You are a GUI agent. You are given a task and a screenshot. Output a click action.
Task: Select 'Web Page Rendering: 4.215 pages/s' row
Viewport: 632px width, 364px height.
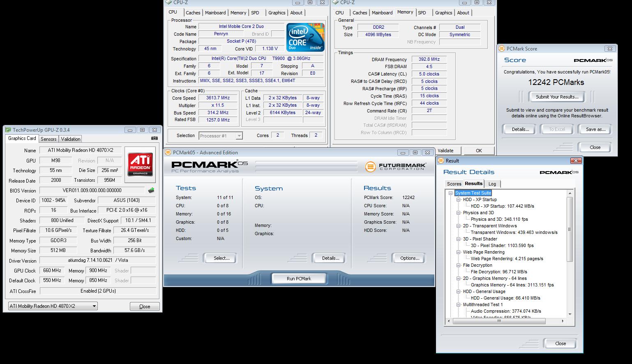pyautogui.click(x=507, y=259)
